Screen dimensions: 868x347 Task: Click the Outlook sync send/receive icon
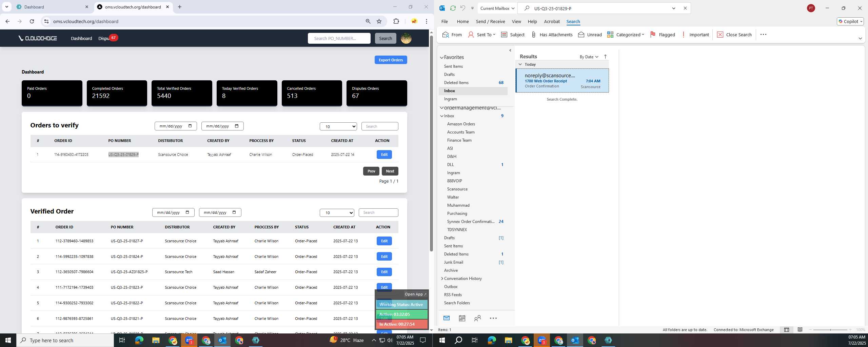(453, 8)
